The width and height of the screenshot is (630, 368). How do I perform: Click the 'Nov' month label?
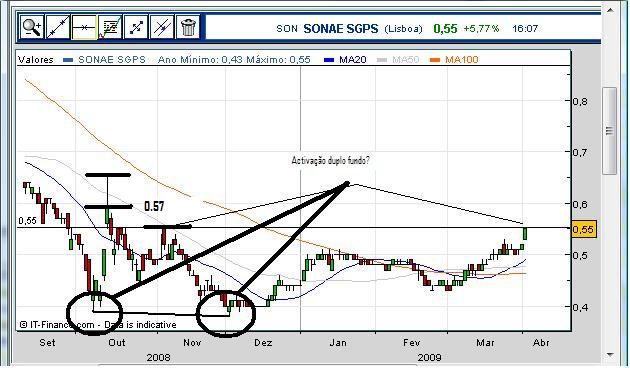click(192, 343)
